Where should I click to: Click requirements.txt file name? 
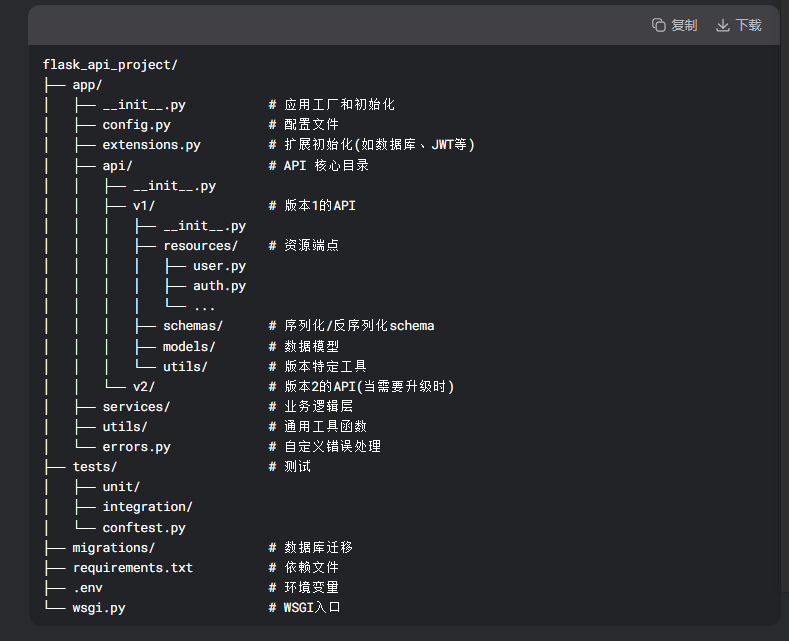tap(133, 568)
